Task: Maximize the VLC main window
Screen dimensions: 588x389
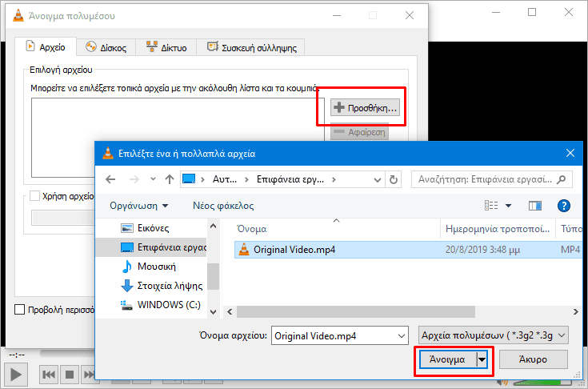Action: 532,12
